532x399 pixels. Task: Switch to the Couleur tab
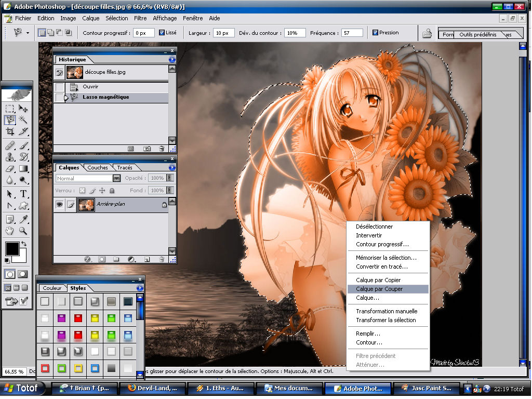pos(52,288)
